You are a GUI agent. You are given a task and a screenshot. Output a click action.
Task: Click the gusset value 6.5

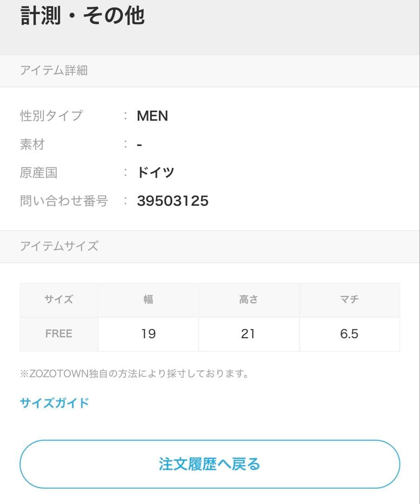pyautogui.click(x=349, y=334)
